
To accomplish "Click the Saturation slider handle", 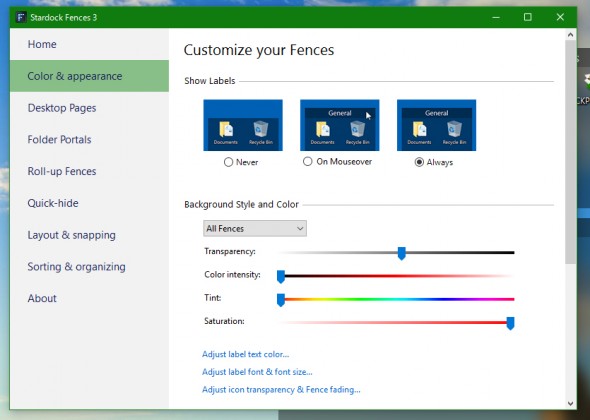I will (510, 323).
